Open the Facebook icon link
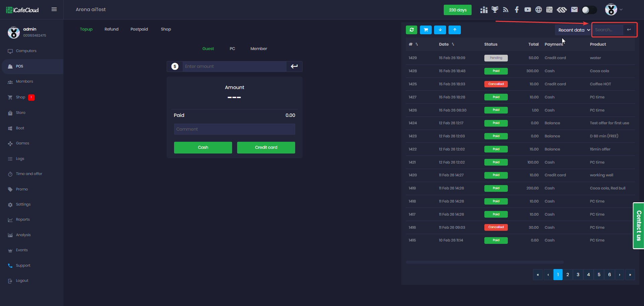 click(x=517, y=10)
